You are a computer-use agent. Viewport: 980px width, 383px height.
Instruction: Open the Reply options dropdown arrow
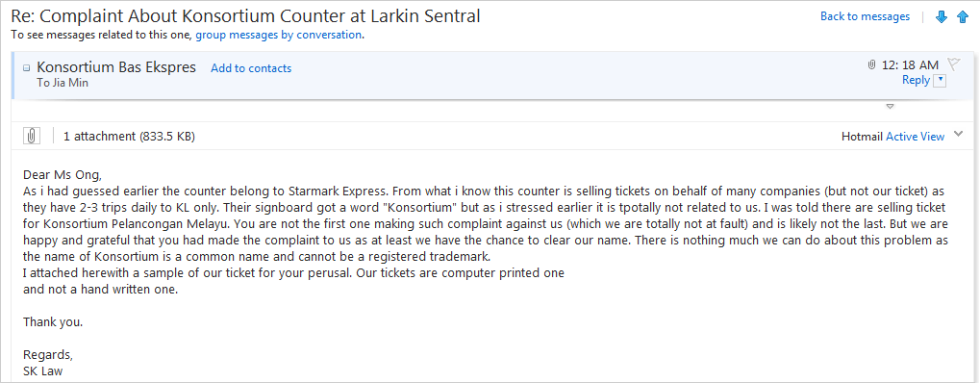click(x=940, y=81)
